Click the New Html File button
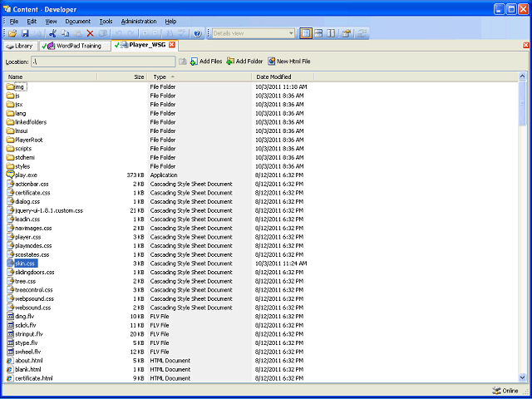The width and height of the screenshot is (532, 399). click(x=289, y=62)
